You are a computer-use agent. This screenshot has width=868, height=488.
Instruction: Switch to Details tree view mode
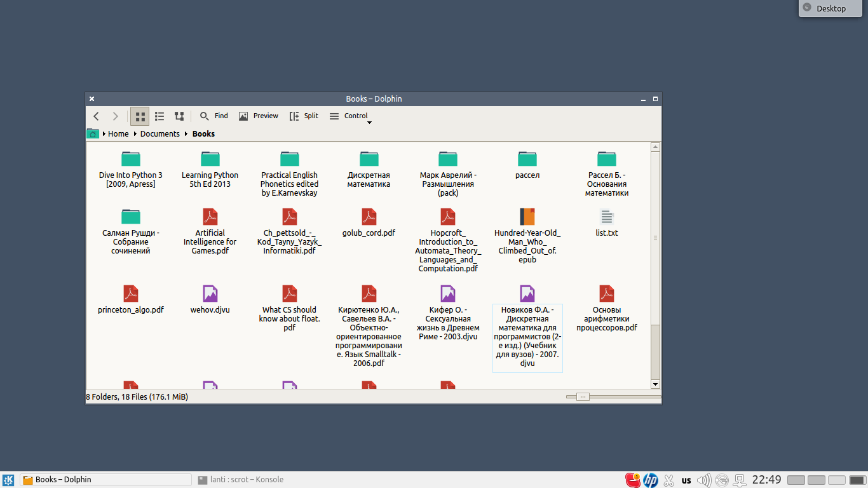pos(179,116)
